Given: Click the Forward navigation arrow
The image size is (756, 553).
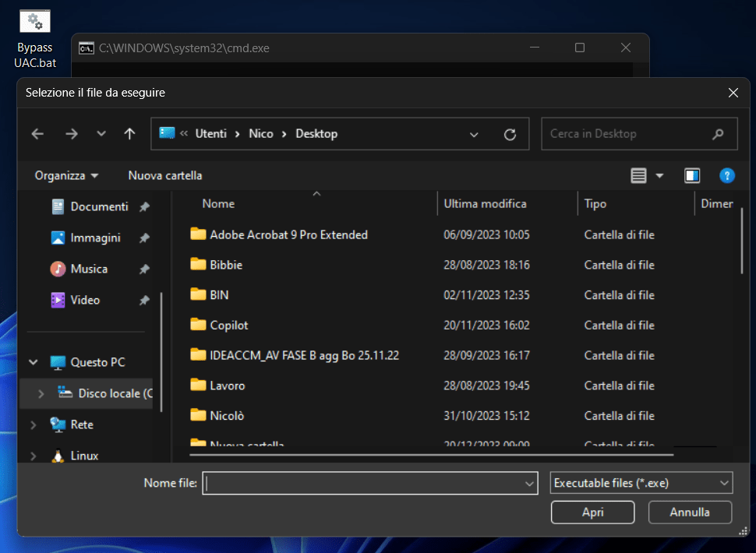Looking at the screenshot, I should 72,134.
